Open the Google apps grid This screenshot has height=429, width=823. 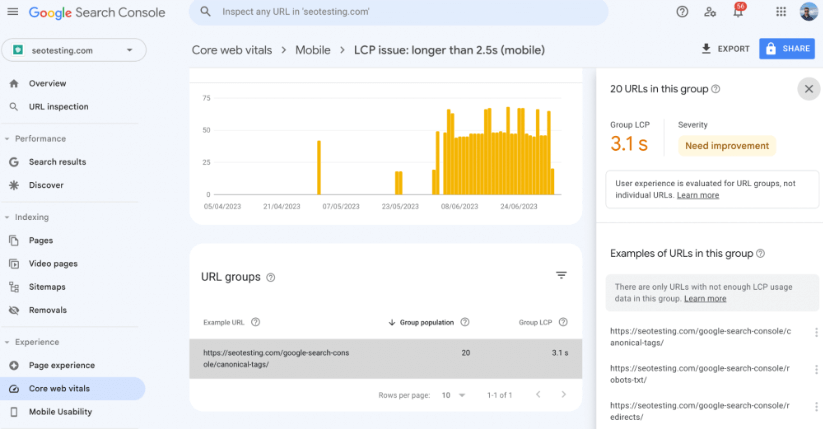tap(781, 12)
